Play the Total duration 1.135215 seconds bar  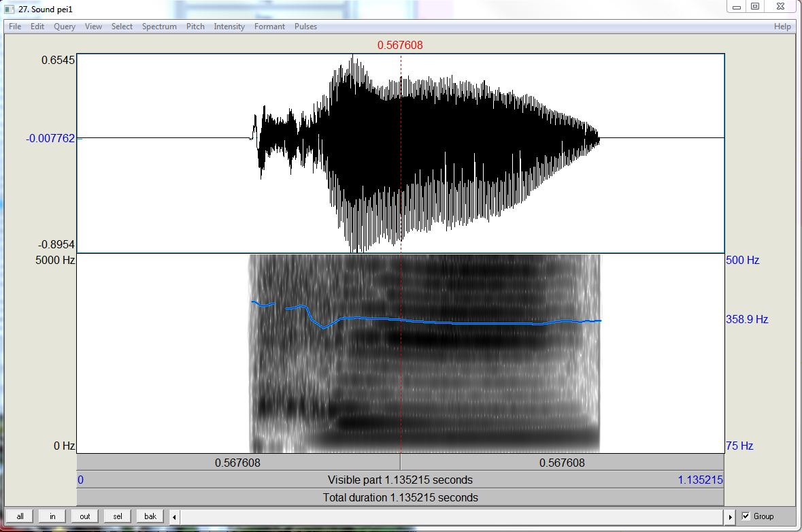click(400, 497)
